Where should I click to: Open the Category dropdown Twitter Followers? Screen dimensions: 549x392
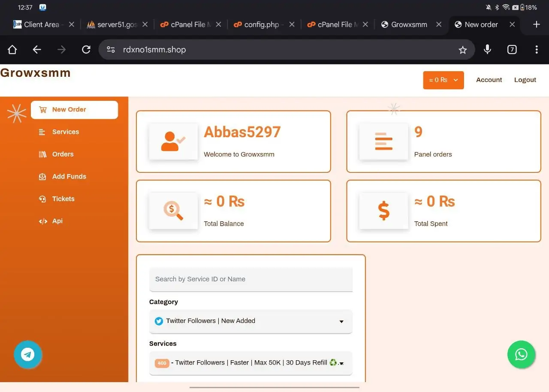tap(251, 321)
